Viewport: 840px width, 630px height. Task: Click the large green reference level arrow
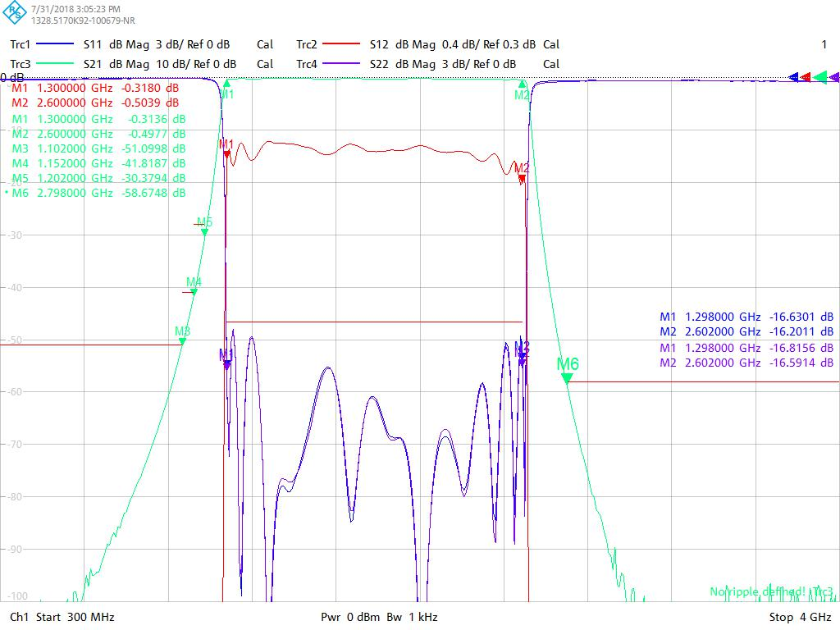pyautogui.click(x=819, y=77)
